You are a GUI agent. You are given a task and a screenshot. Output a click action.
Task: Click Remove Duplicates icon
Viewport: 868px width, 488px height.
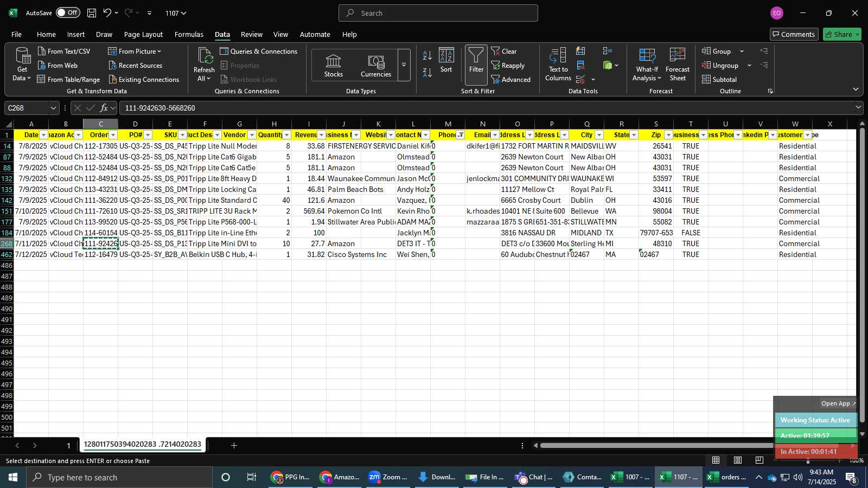(580, 65)
